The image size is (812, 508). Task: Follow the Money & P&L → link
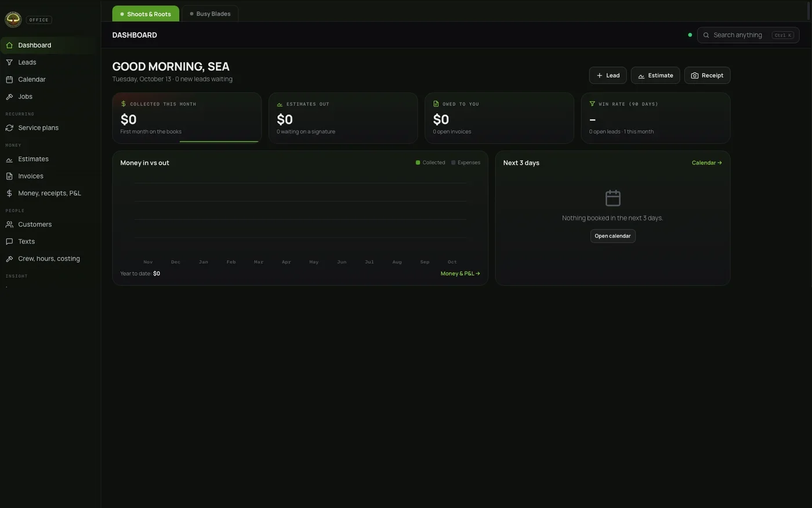pos(461,273)
